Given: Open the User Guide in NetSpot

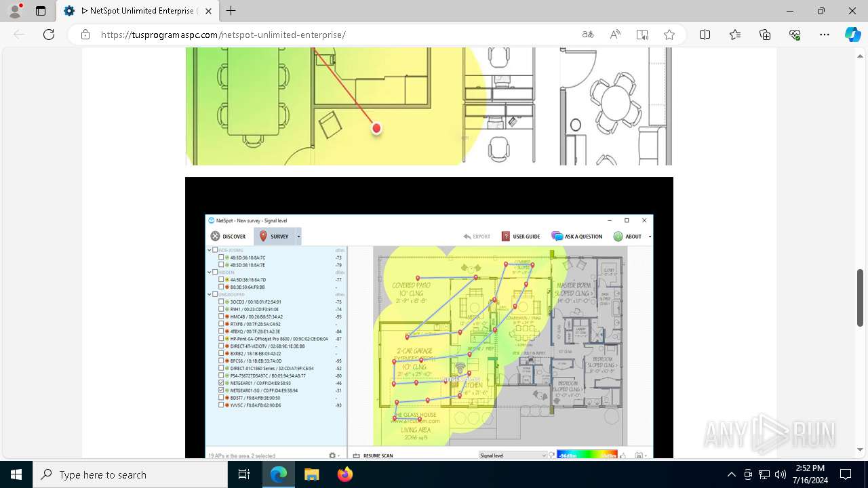Looking at the screenshot, I should 521,237.
